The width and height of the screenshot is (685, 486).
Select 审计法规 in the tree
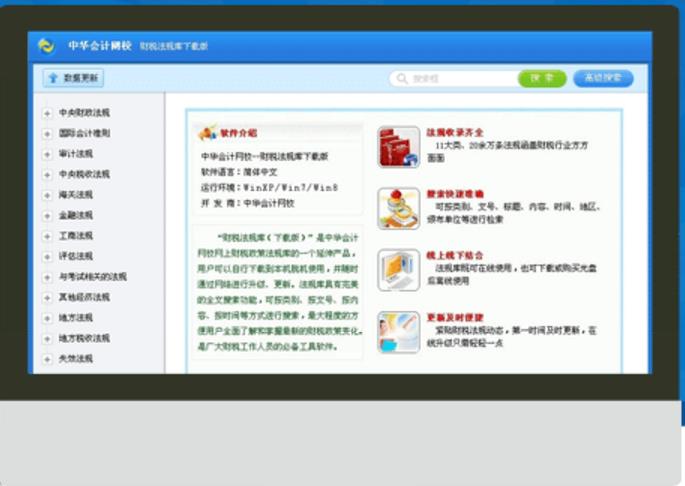[76, 154]
